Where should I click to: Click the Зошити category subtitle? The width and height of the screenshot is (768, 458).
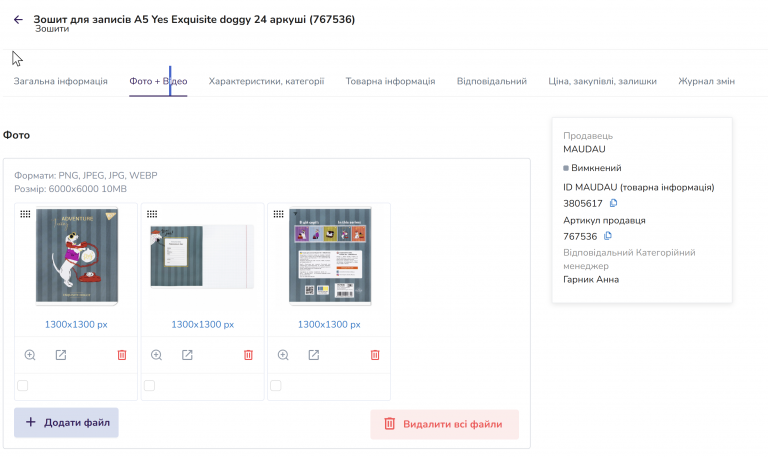click(52, 29)
